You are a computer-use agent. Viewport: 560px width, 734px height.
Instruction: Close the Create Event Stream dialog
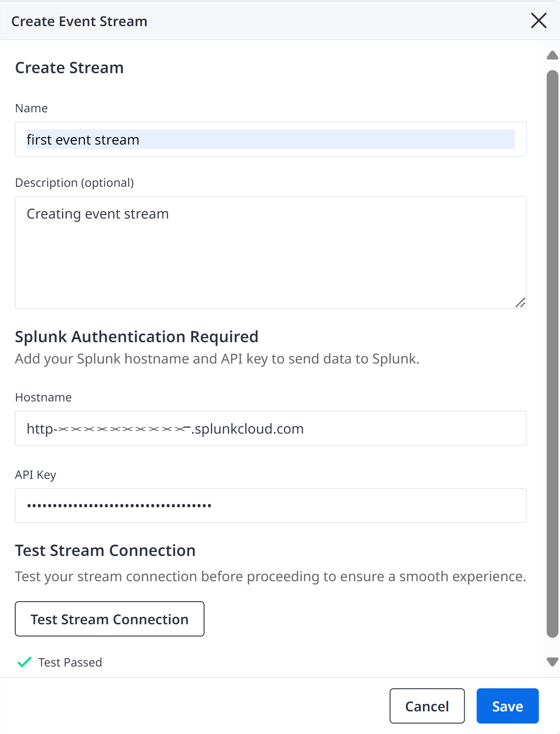539,20
